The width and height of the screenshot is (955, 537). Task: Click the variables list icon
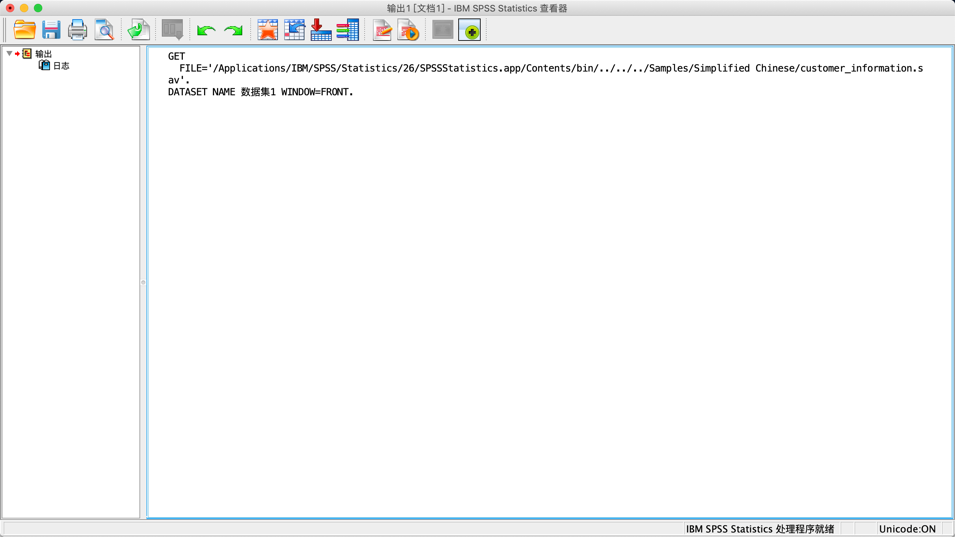click(x=348, y=30)
